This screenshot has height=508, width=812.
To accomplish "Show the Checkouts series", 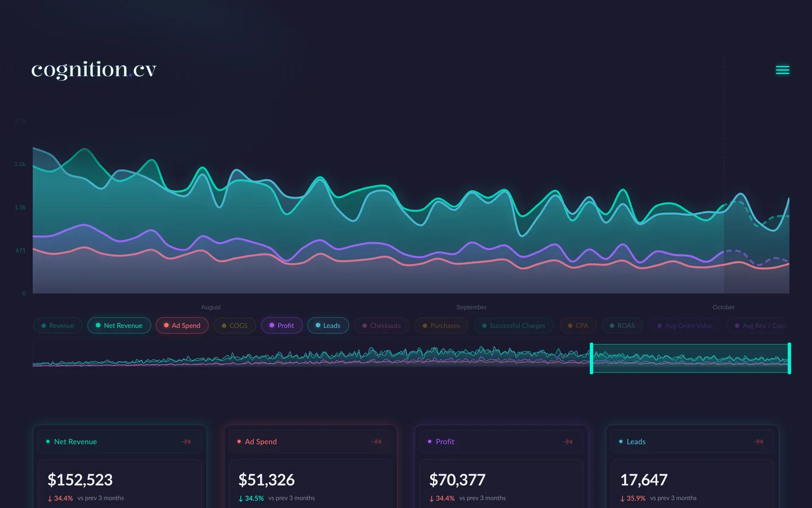I will [382, 326].
